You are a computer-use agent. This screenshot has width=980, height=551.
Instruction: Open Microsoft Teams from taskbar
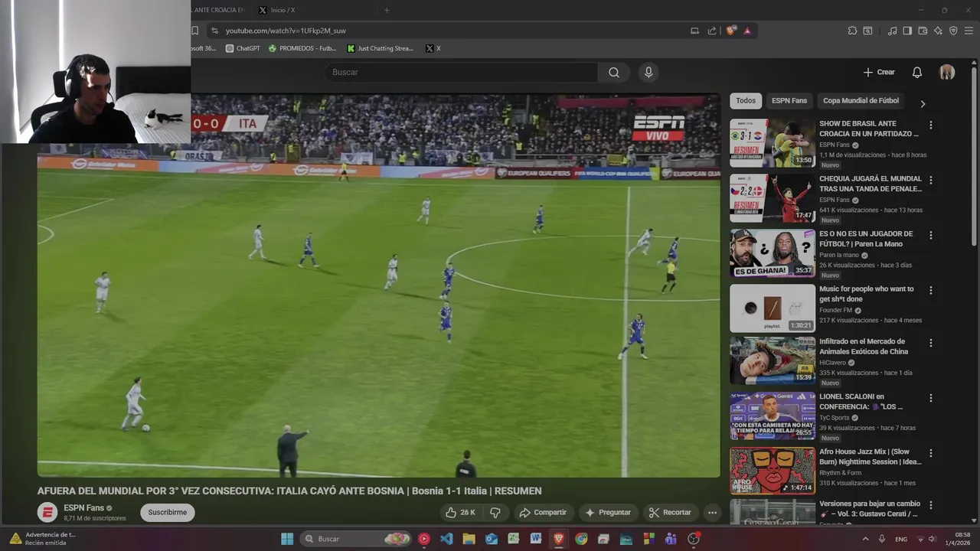671,539
